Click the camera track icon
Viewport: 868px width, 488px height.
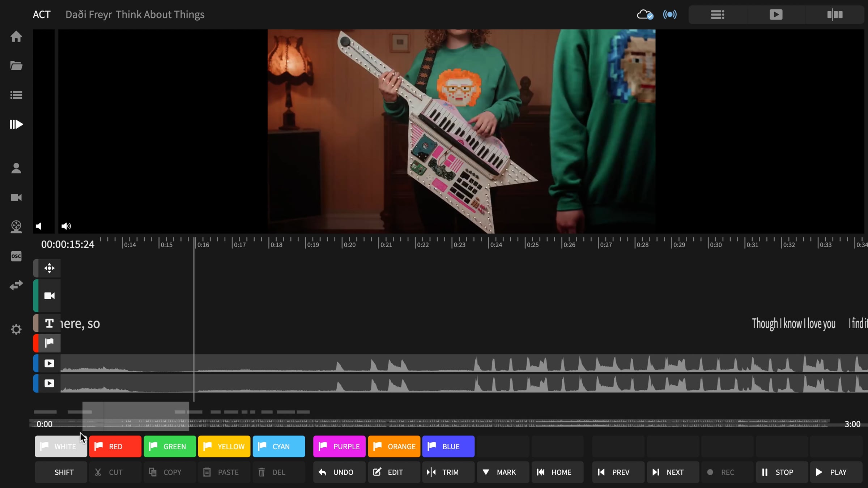[49, 296]
